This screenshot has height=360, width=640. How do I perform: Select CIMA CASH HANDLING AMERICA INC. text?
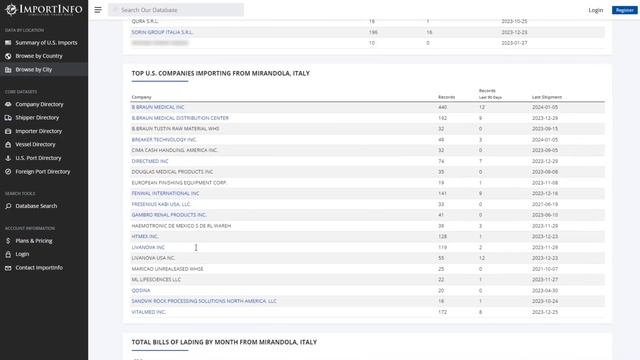(x=174, y=150)
